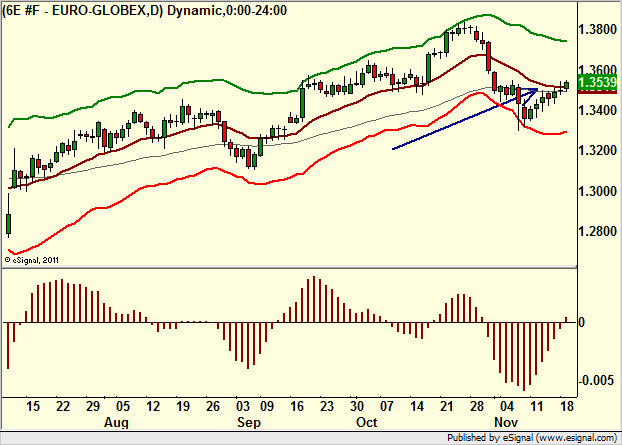Click the 1.3400 price axis label
This screenshot has width=622, height=445.
[x=598, y=110]
